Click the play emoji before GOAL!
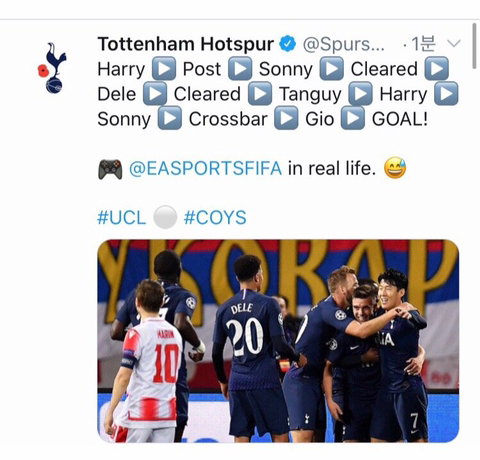The height and width of the screenshot is (460, 480). [x=353, y=118]
